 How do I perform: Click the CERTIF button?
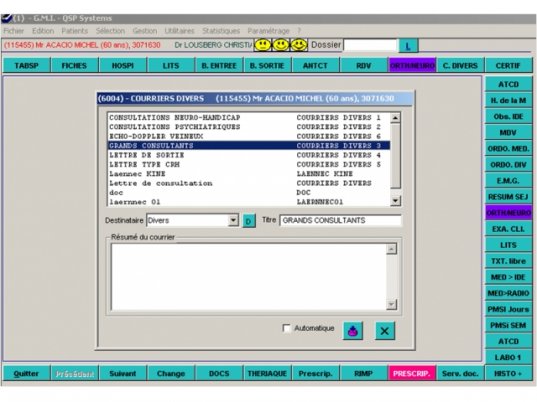point(509,65)
